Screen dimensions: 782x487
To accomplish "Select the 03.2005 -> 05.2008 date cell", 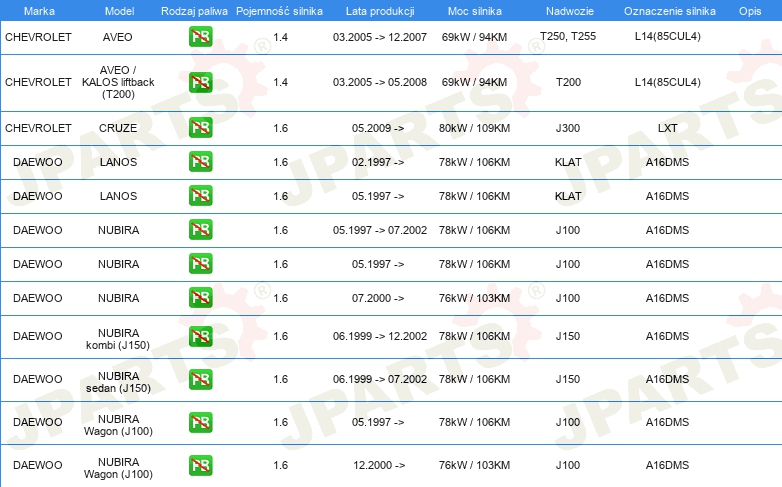I will coord(380,82).
